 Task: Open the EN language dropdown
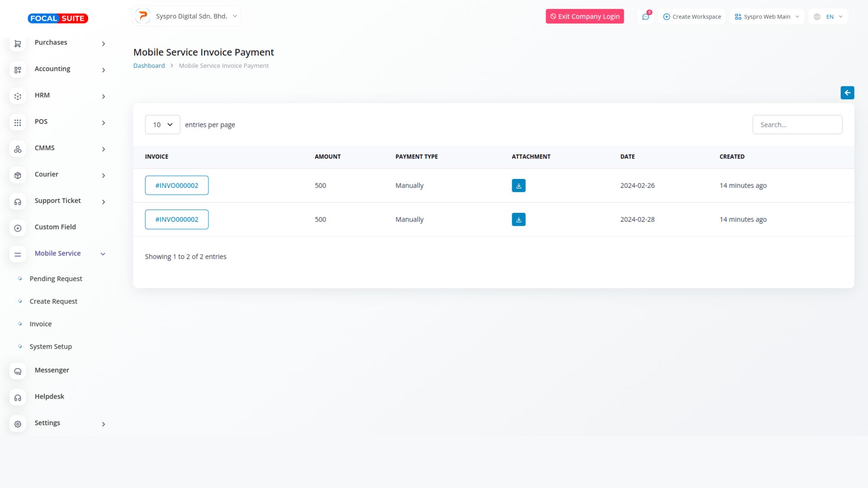point(828,17)
